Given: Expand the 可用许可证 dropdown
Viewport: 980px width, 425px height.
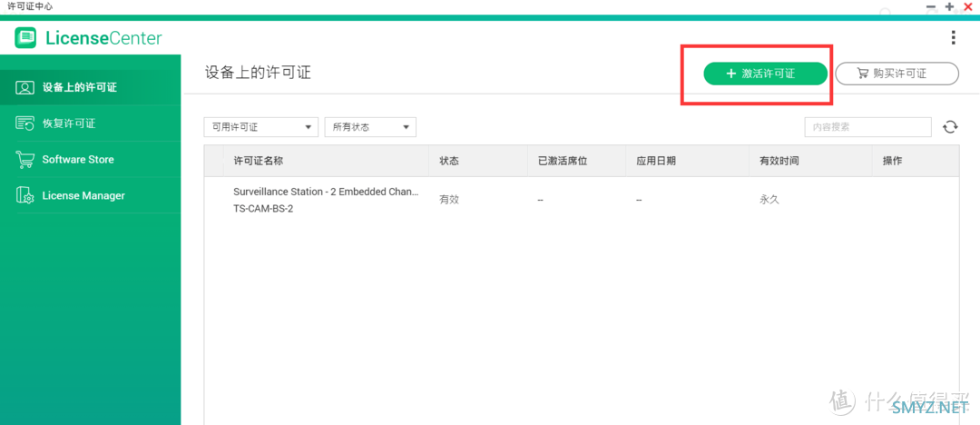Looking at the screenshot, I should (x=261, y=127).
